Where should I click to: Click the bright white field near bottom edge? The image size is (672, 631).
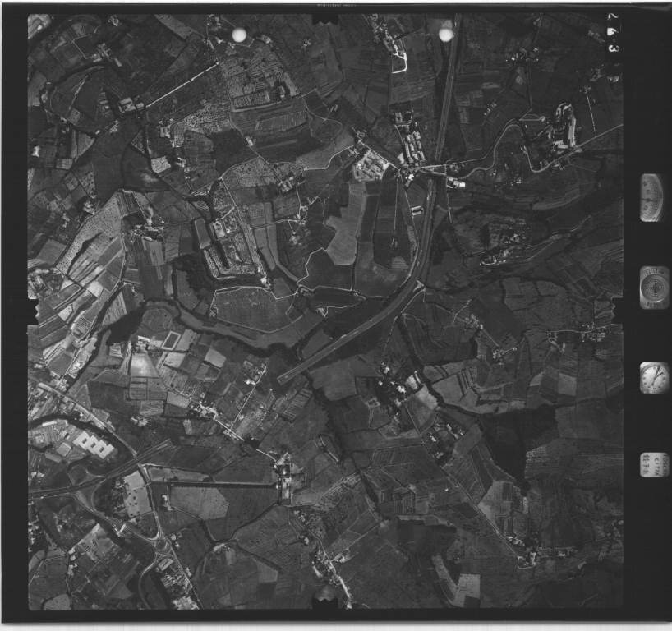(x=467, y=587)
